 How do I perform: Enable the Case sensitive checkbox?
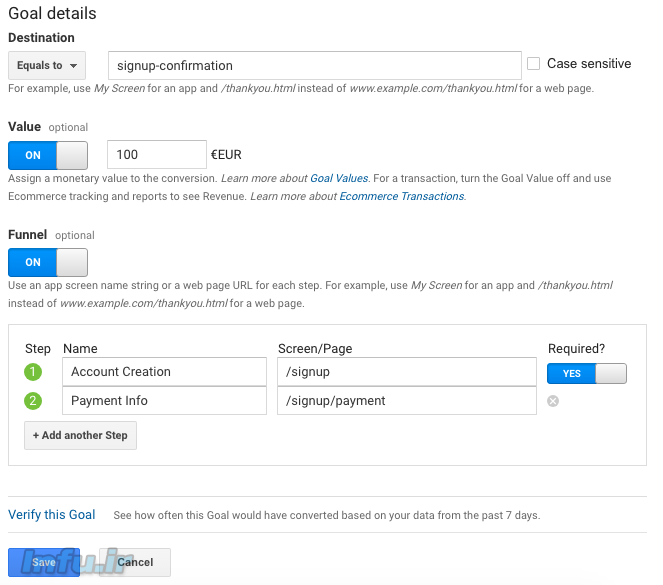point(534,64)
